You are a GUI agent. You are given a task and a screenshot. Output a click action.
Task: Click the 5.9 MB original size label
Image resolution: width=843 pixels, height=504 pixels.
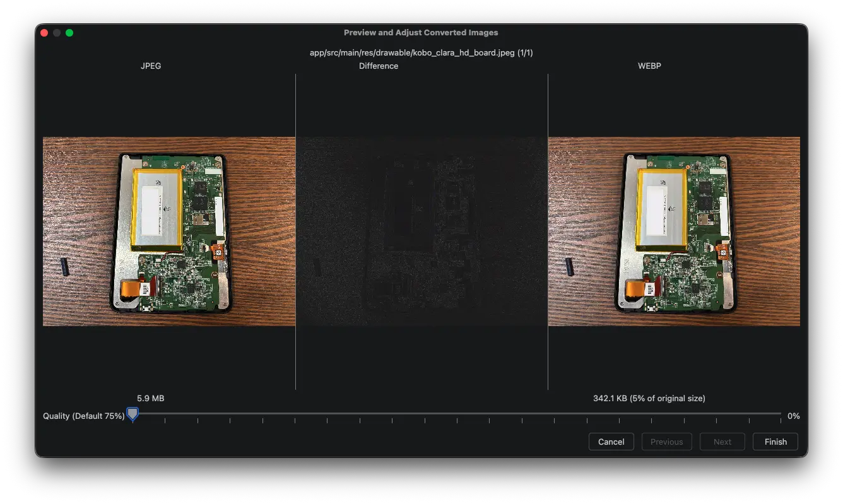pos(150,398)
